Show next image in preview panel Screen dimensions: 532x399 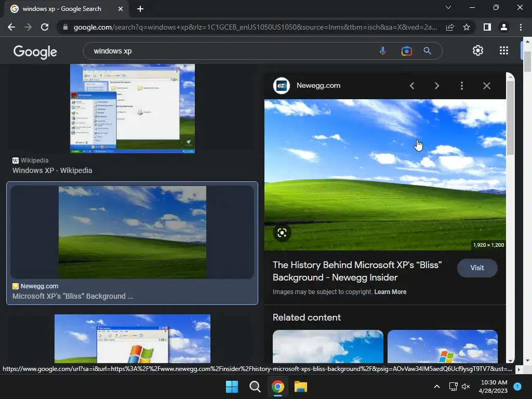[437, 86]
